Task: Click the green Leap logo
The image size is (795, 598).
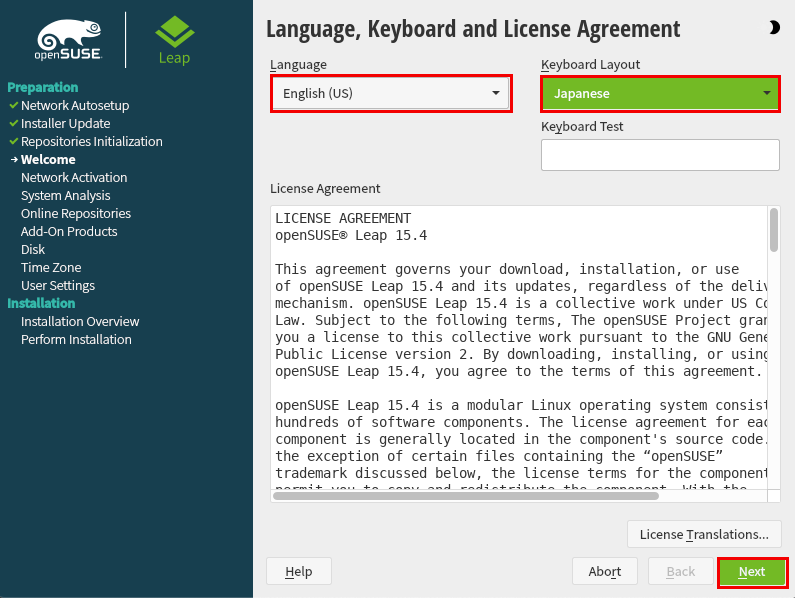Action: [x=174, y=40]
